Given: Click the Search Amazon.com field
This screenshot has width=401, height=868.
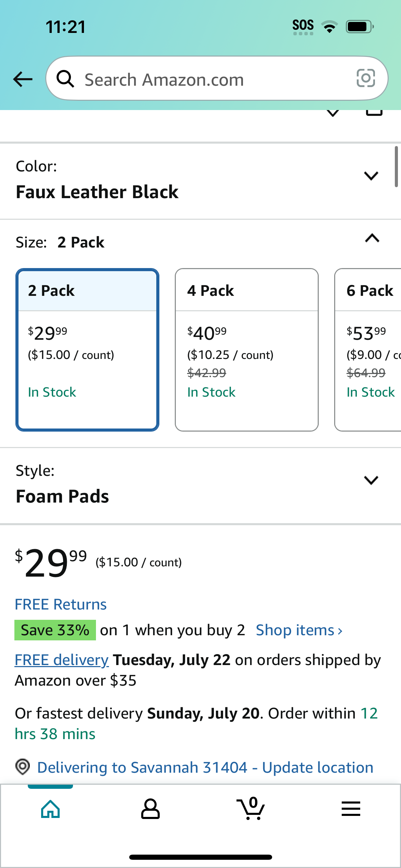Looking at the screenshot, I should (x=217, y=79).
